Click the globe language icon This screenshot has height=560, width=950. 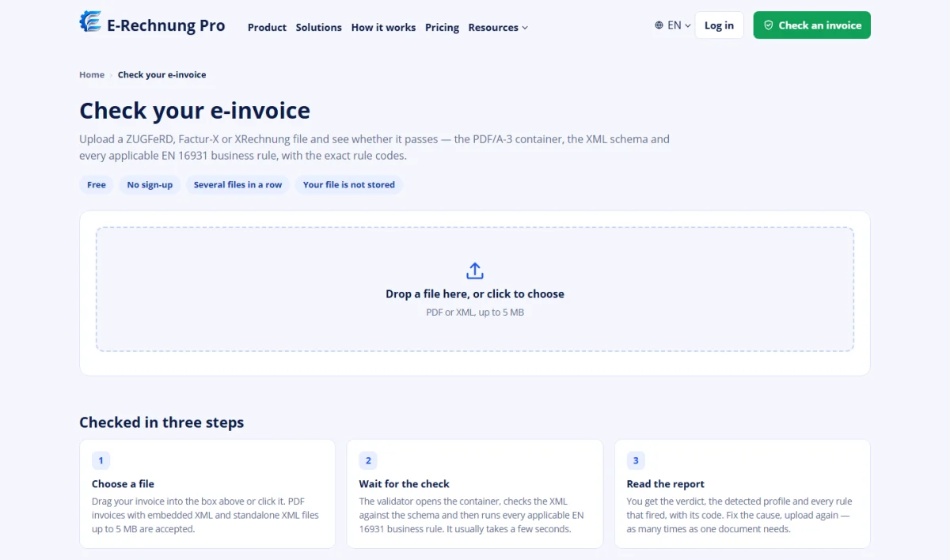tap(659, 25)
